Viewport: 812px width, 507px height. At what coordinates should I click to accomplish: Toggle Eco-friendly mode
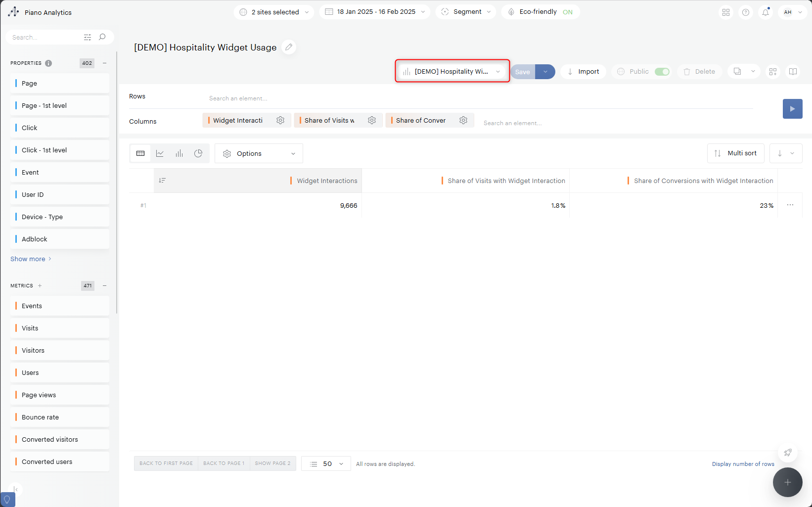pos(567,12)
